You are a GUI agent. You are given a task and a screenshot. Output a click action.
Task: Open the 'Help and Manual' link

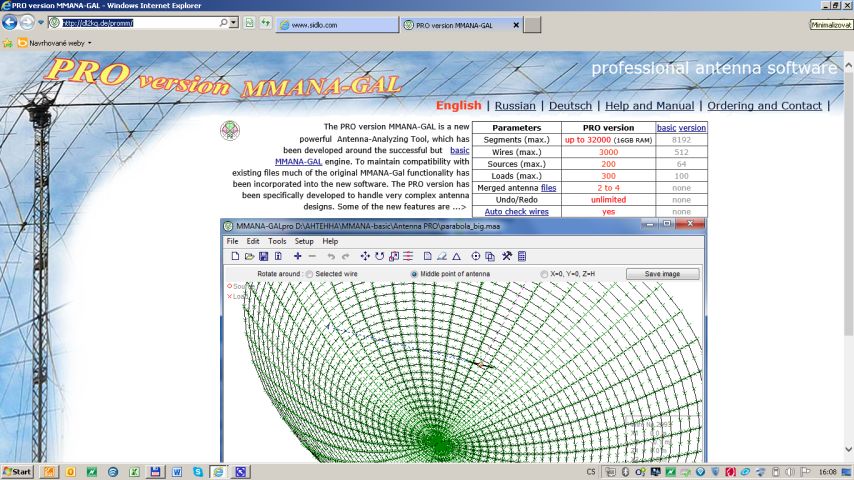(x=649, y=105)
